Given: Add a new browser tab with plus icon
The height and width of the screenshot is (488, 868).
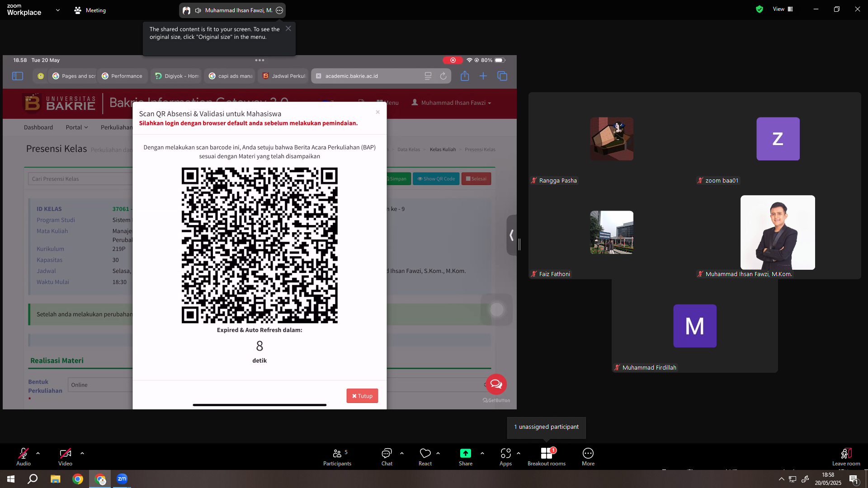Looking at the screenshot, I should 483,76.
